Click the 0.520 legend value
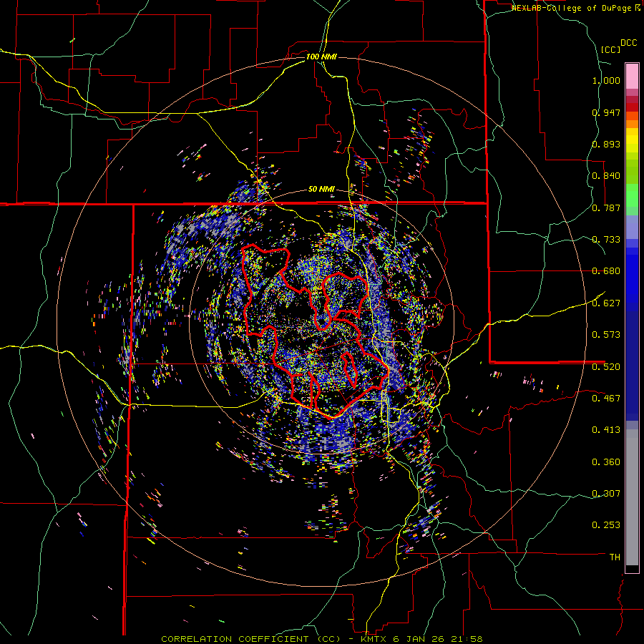Screen dimensions: 644x644 click(606, 366)
